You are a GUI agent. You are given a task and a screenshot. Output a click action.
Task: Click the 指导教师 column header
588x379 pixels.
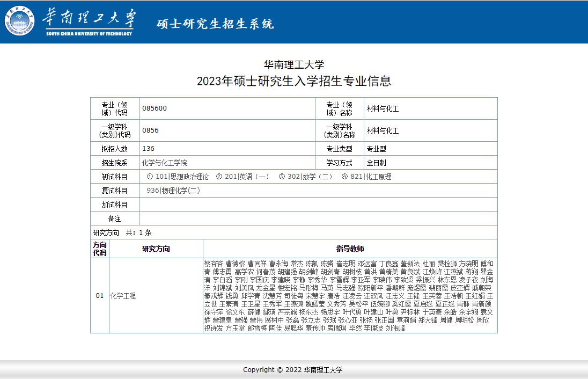coord(350,249)
